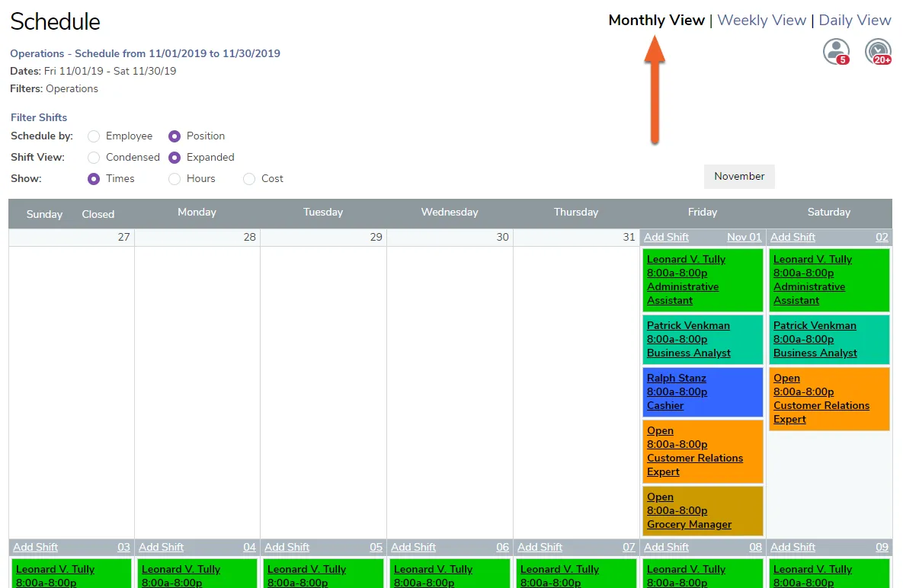Add a shift on Thursday the 07
This screenshot has width=903, height=588.
pyautogui.click(x=540, y=547)
